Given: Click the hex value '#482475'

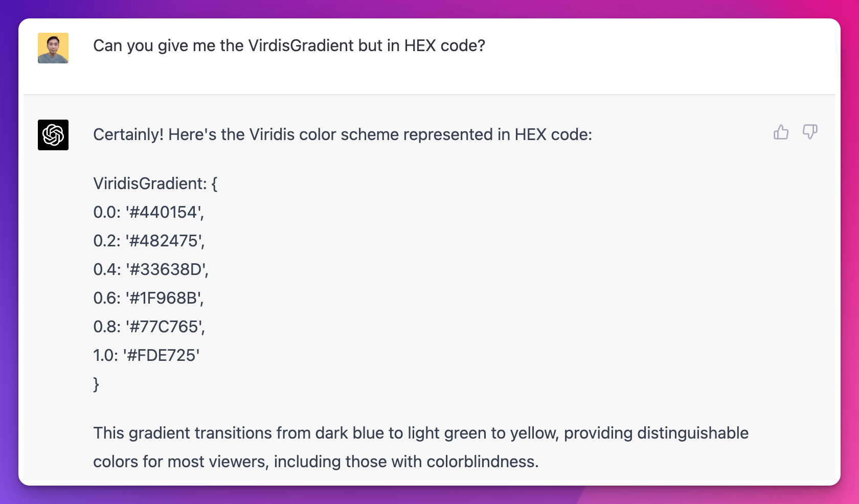Looking at the screenshot, I should pyautogui.click(x=164, y=241).
